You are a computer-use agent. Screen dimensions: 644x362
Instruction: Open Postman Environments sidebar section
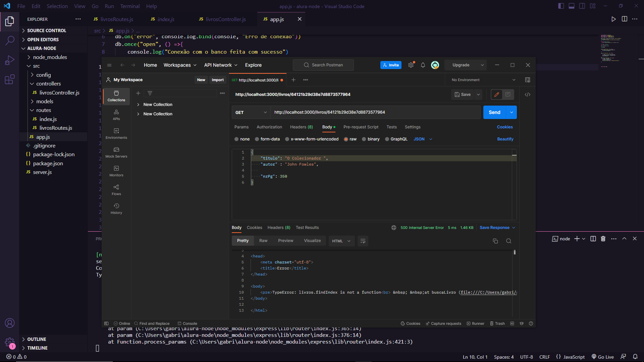click(116, 134)
